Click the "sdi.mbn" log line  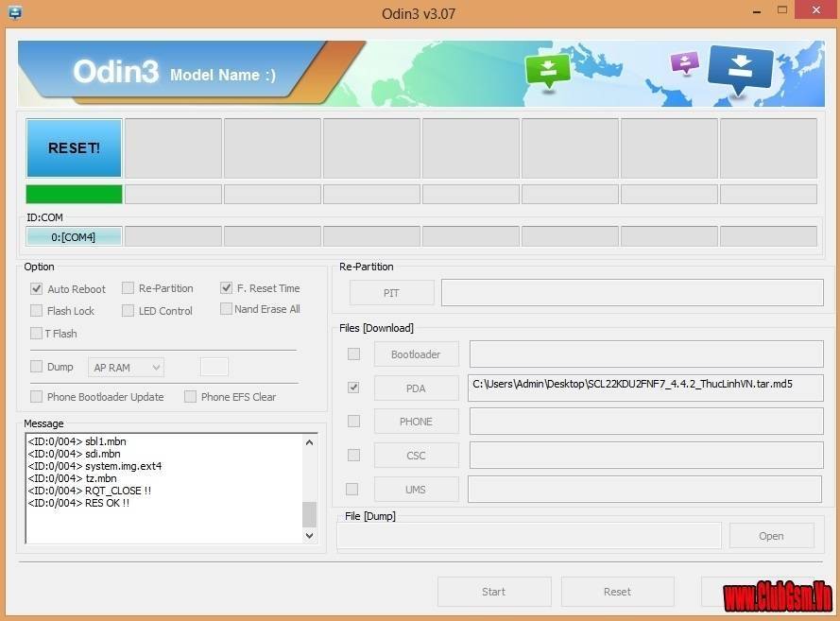(74, 454)
